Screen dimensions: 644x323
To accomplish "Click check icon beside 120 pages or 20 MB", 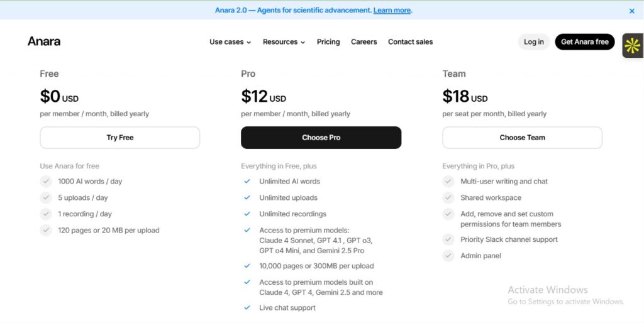I will point(46,230).
